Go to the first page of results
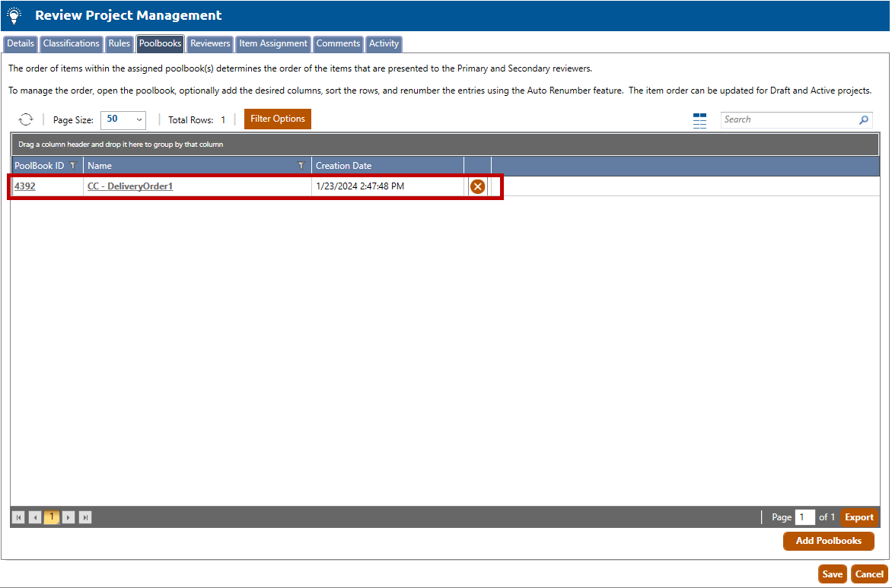The width and height of the screenshot is (892, 588). (19, 518)
